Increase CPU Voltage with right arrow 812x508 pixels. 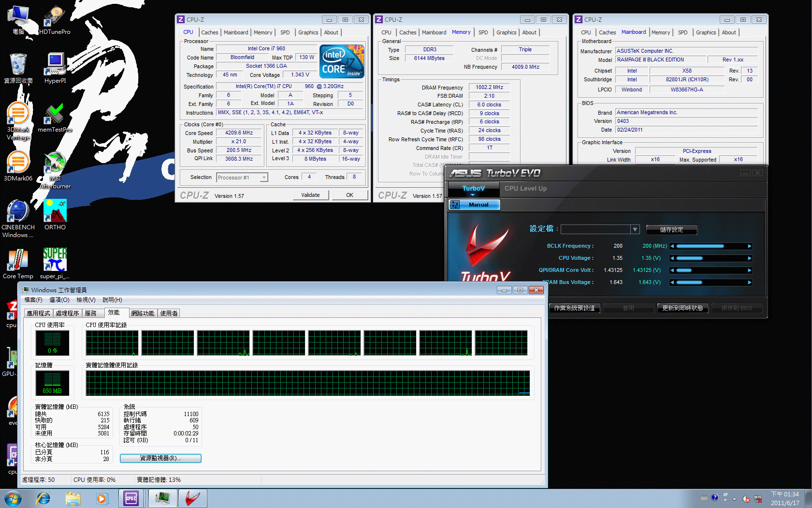click(x=750, y=258)
